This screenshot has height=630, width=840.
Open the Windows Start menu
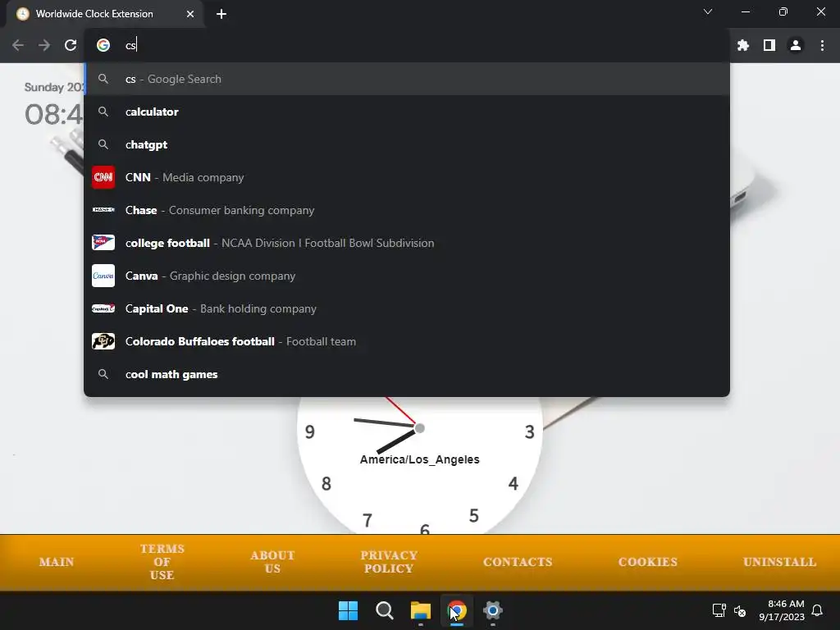click(348, 610)
